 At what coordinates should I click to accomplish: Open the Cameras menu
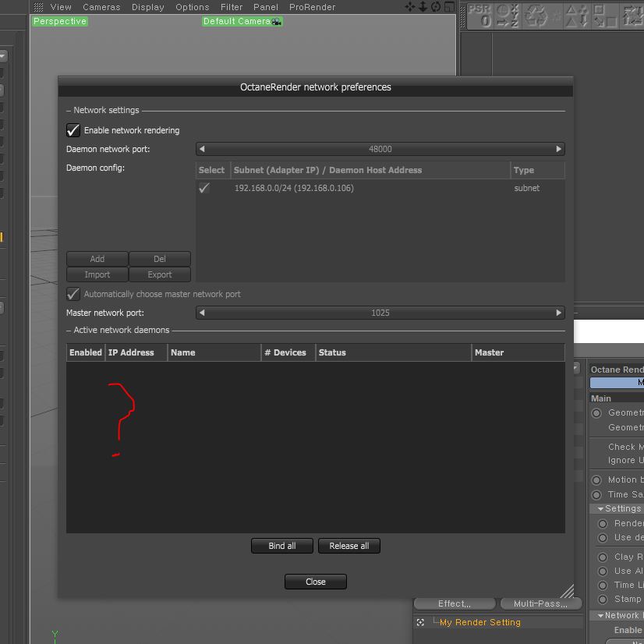point(101,7)
